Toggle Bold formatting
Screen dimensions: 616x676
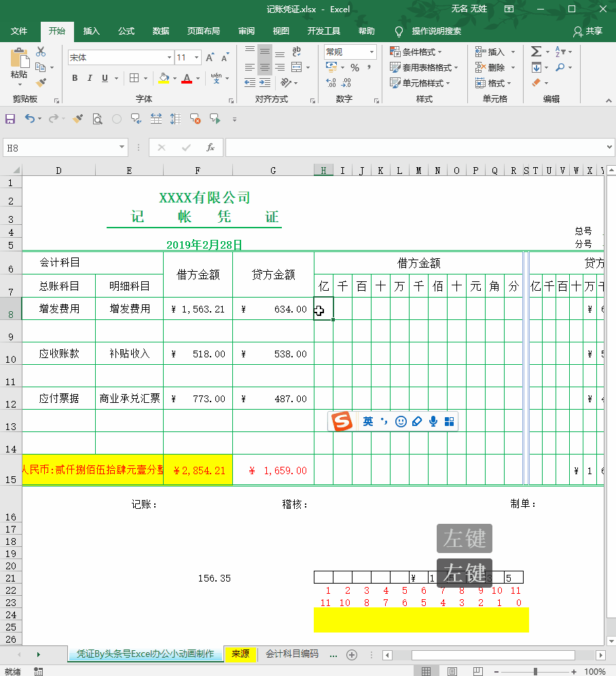(x=75, y=78)
